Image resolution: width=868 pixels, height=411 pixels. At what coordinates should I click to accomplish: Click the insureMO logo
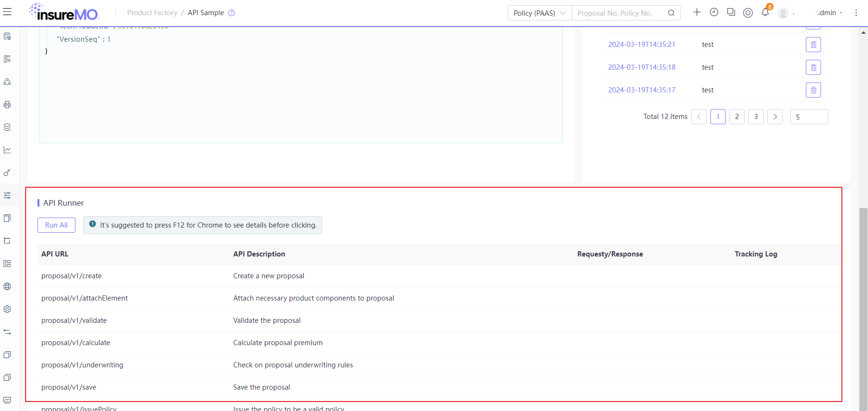pyautogui.click(x=64, y=12)
